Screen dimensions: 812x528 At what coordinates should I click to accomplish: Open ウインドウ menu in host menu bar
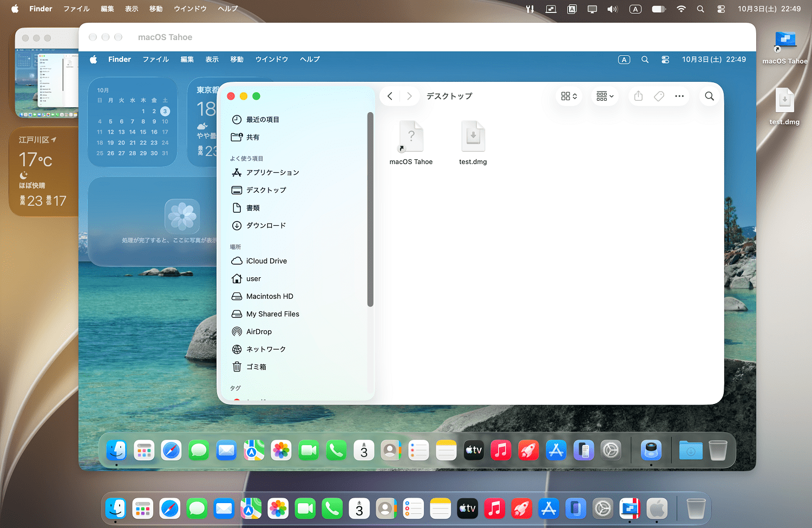[190, 9]
